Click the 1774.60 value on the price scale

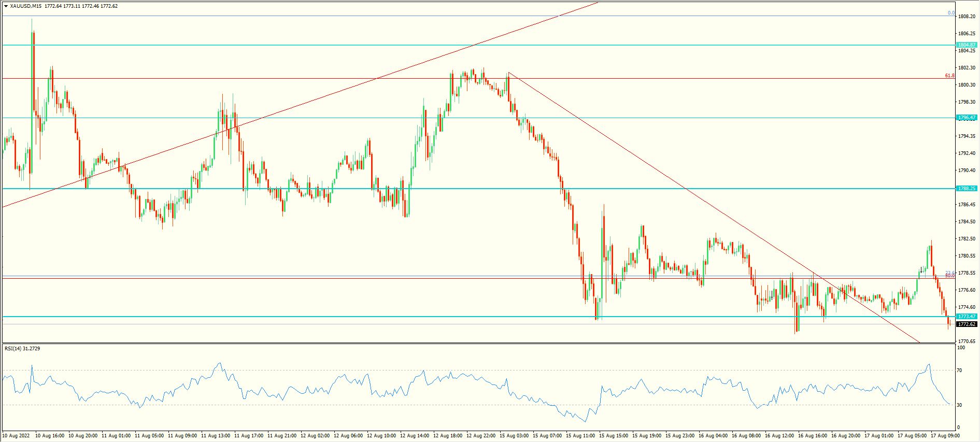pos(967,307)
